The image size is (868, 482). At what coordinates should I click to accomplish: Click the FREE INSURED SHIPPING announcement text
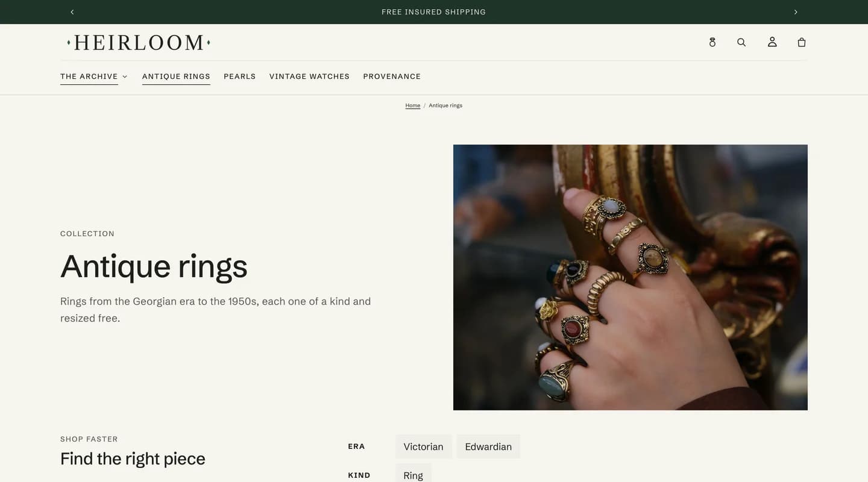click(x=434, y=12)
